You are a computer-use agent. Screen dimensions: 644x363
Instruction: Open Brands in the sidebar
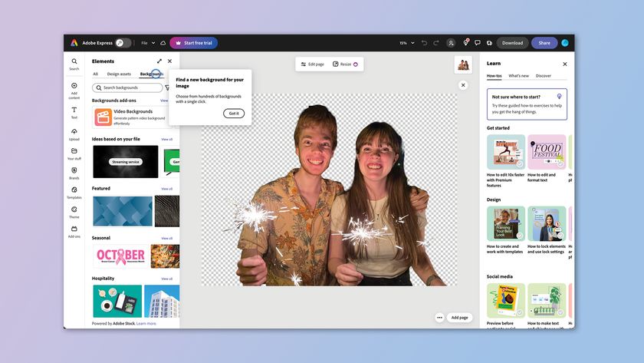[74, 173]
